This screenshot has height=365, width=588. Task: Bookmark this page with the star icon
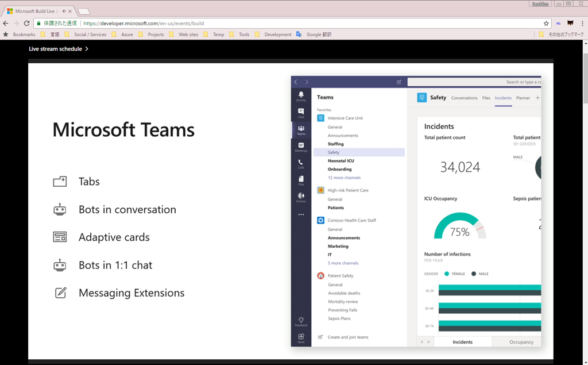546,24
